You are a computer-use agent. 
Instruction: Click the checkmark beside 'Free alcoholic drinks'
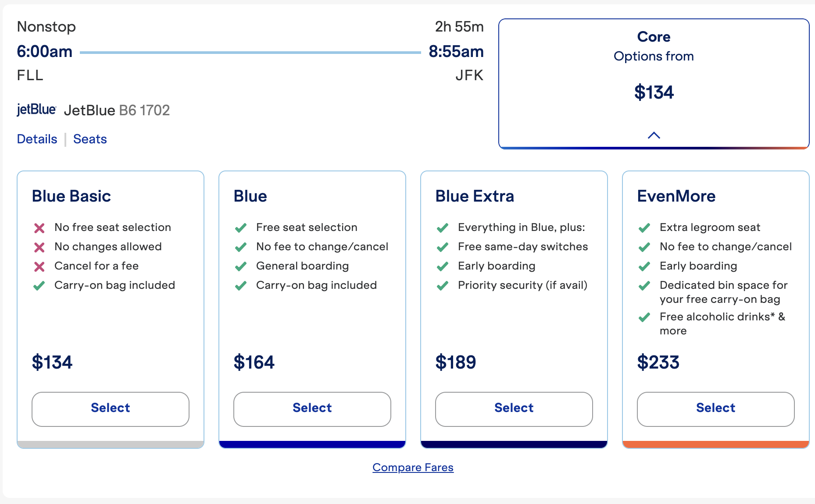(644, 317)
